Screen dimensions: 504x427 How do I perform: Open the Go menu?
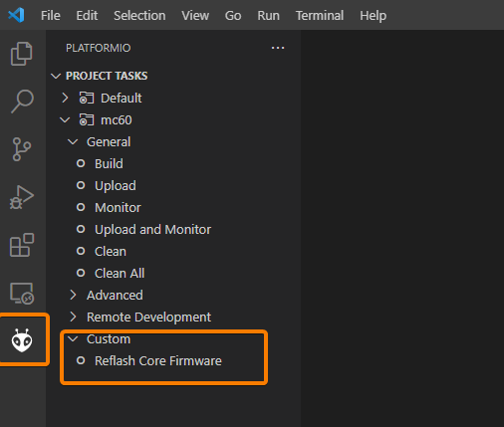[x=233, y=16]
